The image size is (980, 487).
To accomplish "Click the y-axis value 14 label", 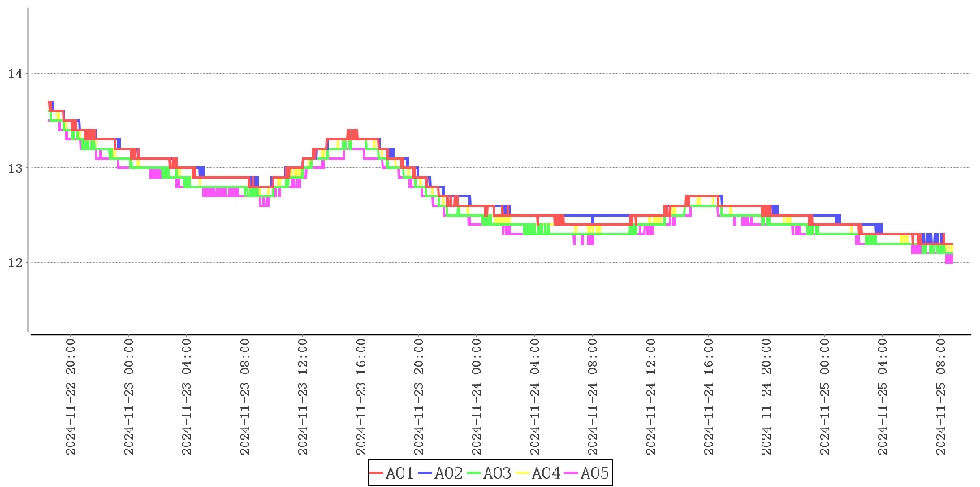I will (14, 74).
